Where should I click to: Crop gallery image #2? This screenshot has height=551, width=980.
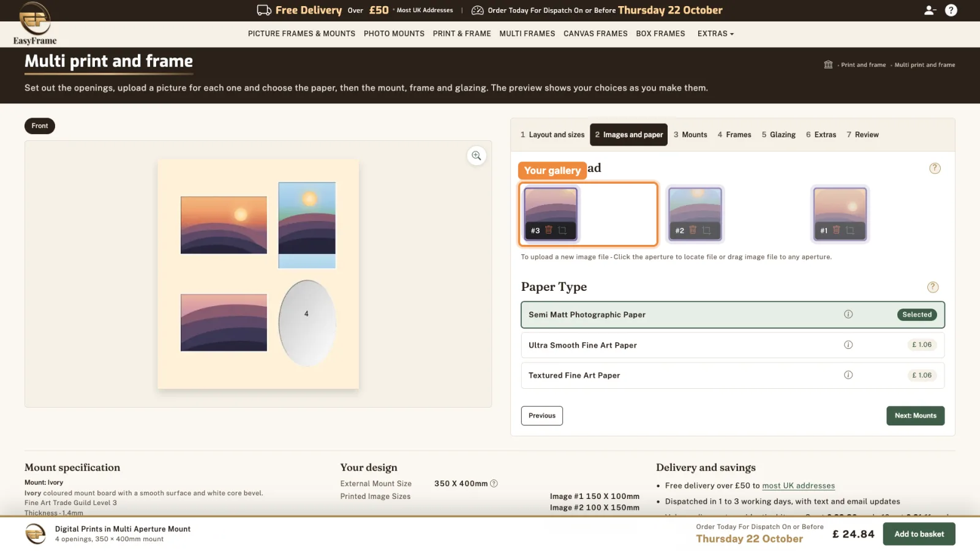706,230
